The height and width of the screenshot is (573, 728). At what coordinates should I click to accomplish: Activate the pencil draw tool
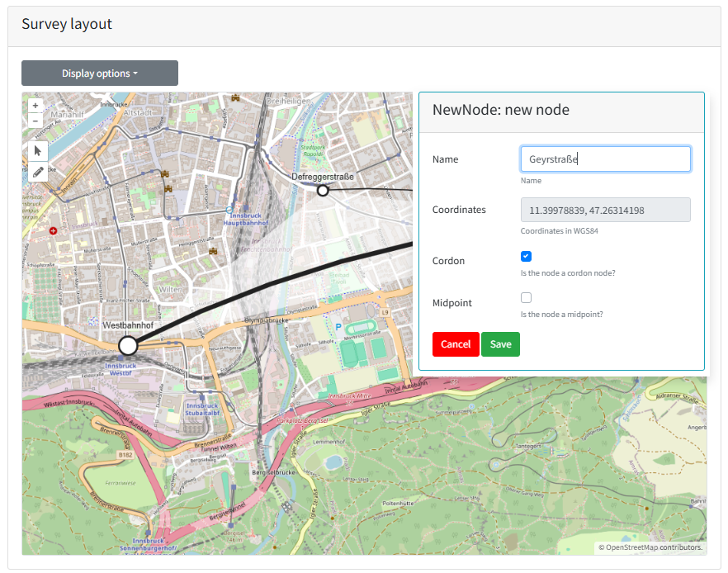click(38, 172)
